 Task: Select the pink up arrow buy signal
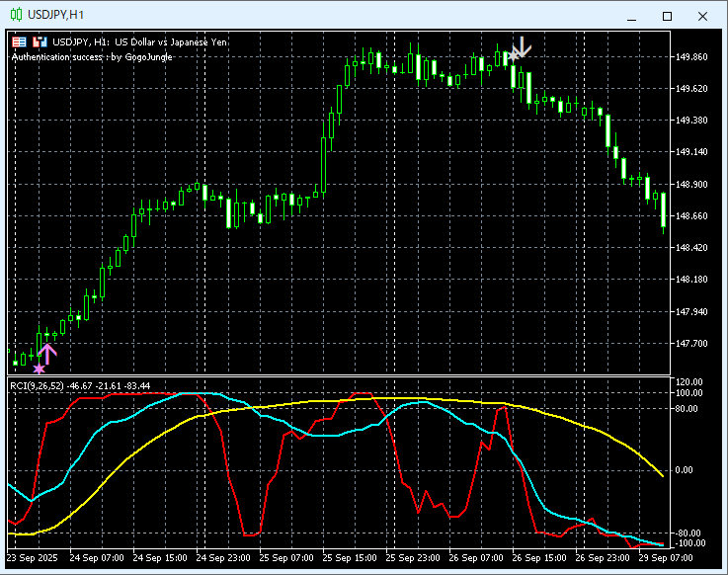[47, 352]
